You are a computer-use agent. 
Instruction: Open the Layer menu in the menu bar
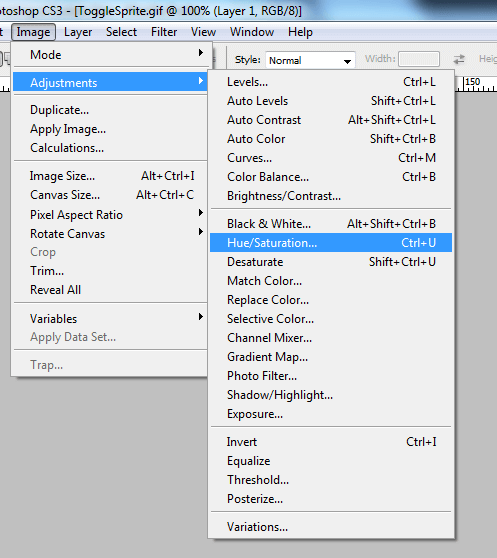tap(78, 32)
